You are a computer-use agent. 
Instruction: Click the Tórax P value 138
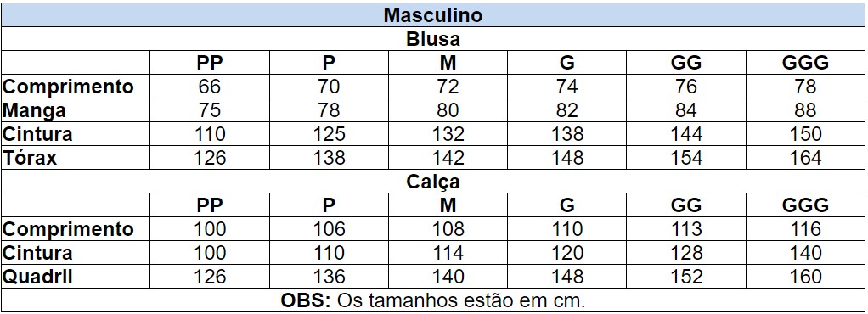(x=329, y=158)
